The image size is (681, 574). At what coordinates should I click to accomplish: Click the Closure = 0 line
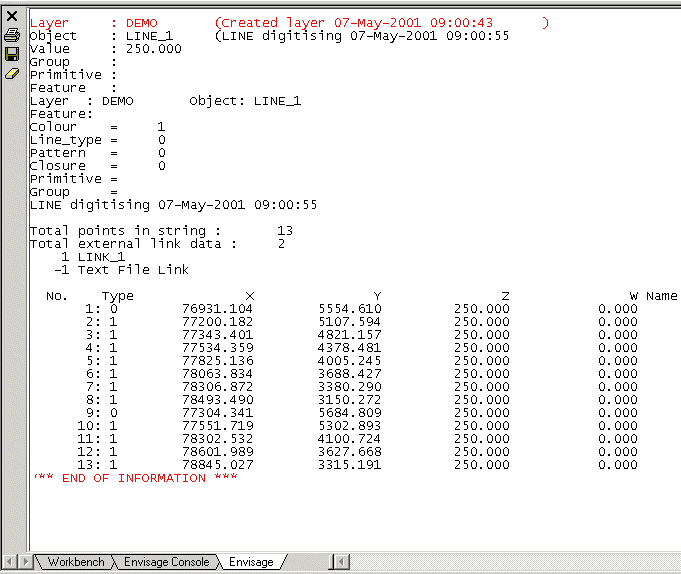coord(98,166)
